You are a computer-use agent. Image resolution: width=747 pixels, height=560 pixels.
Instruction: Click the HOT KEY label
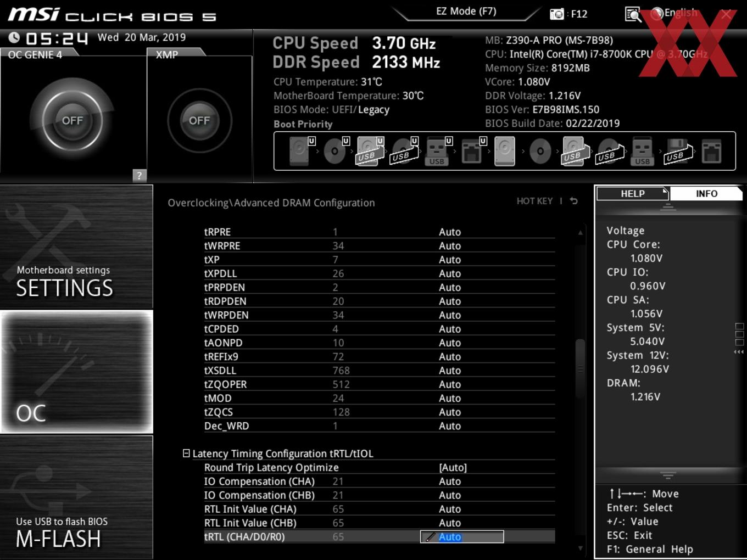point(534,201)
